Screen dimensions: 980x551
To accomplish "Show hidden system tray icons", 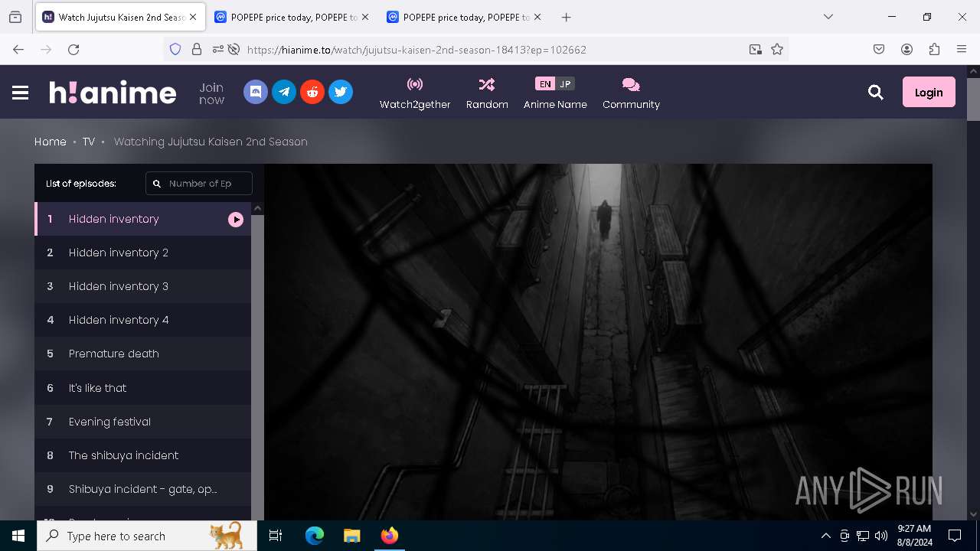I will point(825,536).
